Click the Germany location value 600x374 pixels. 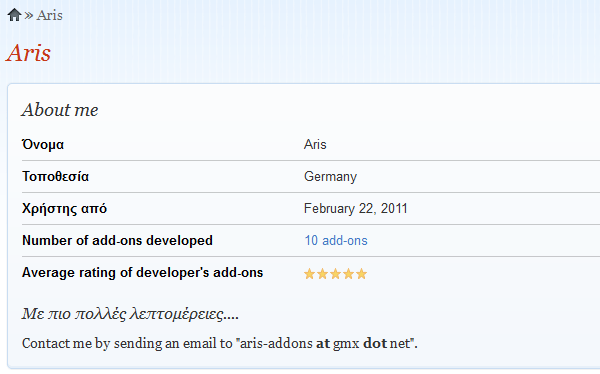coord(330,176)
